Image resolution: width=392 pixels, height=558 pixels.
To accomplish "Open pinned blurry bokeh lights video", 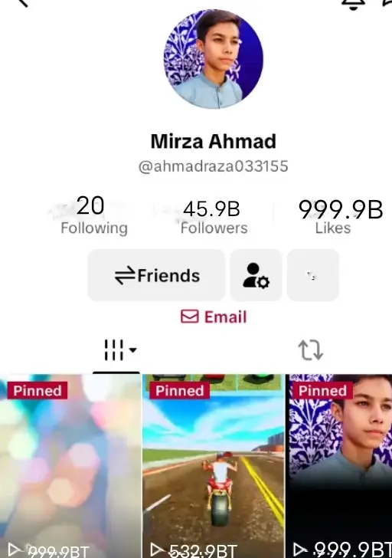I will (70, 465).
